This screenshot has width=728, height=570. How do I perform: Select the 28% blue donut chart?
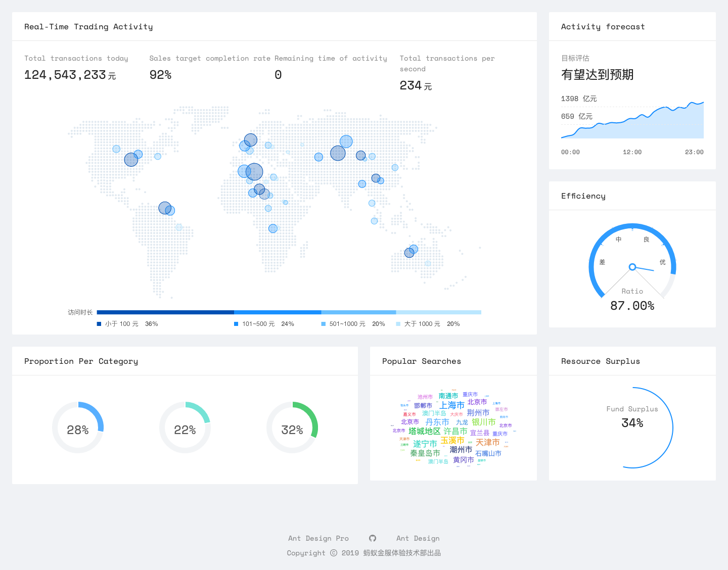(x=78, y=428)
